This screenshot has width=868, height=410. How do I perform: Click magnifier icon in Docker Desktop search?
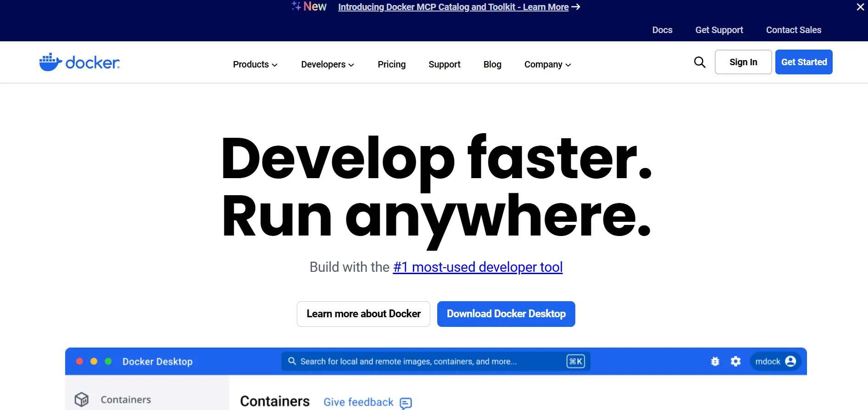pyautogui.click(x=292, y=361)
